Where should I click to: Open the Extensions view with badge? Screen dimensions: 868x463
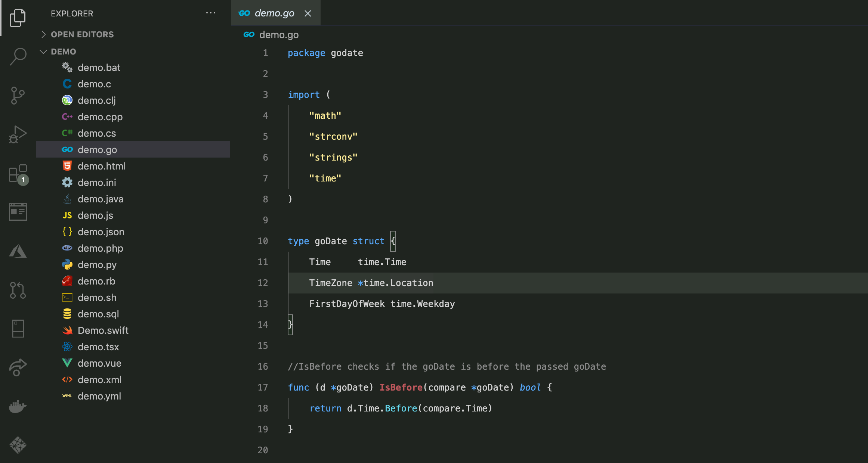[18, 174]
